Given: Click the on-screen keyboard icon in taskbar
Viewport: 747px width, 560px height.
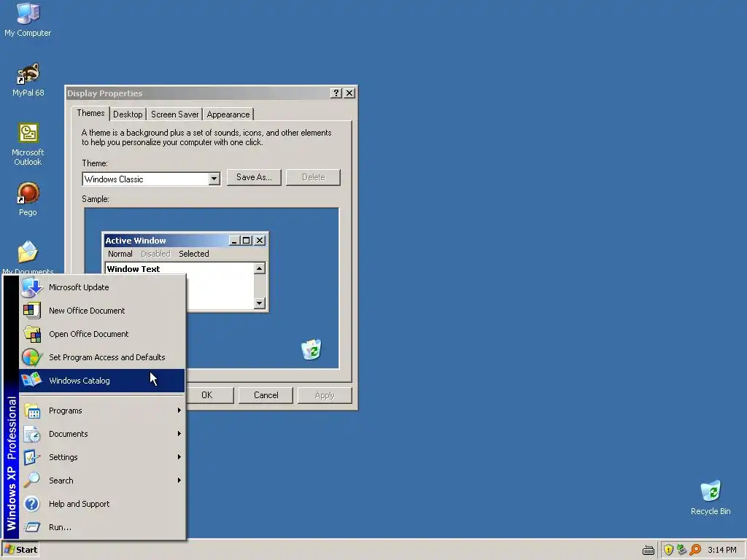Looking at the screenshot, I should (x=649, y=550).
